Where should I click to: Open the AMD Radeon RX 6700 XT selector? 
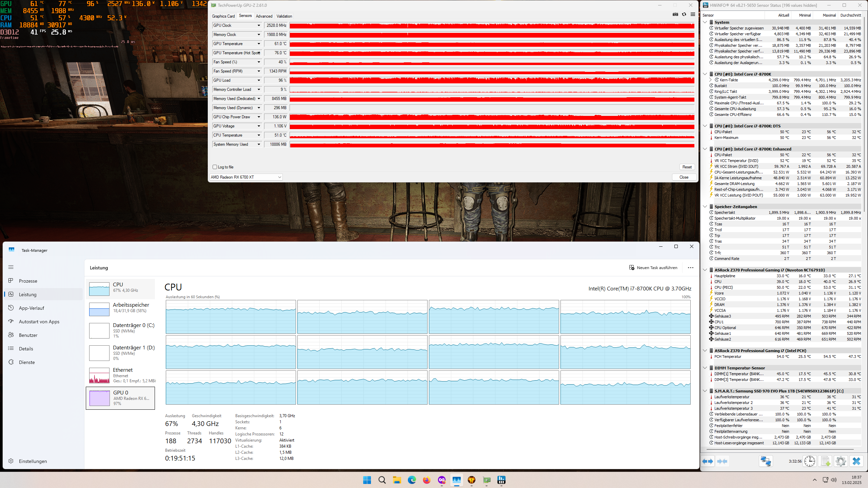(x=246, y=177)
